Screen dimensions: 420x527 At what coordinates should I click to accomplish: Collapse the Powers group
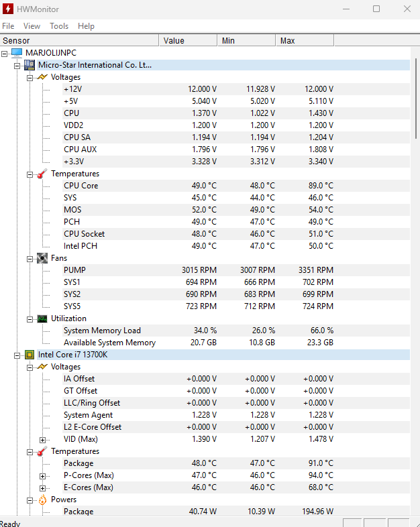tap(30, 500)
